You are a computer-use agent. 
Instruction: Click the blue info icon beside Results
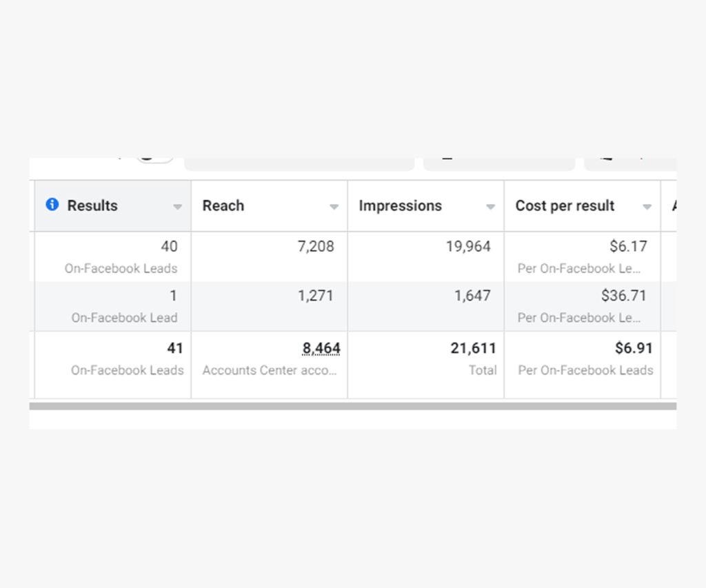[52, 205]
